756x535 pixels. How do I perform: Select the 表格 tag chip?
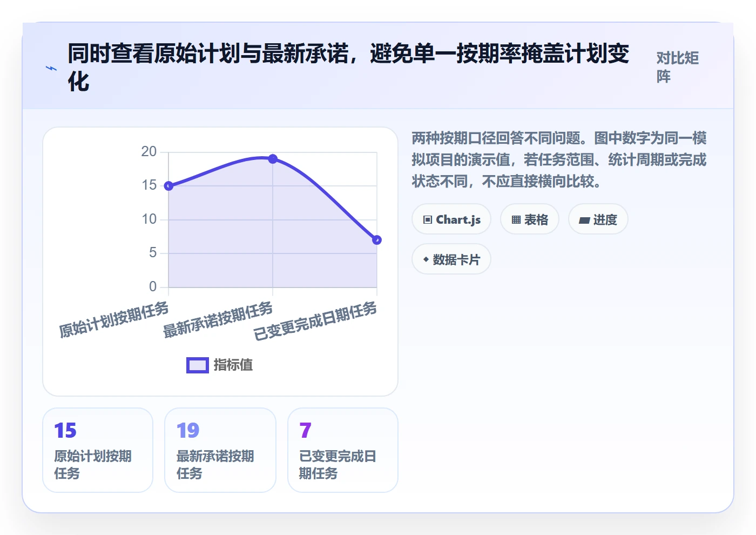530,219
